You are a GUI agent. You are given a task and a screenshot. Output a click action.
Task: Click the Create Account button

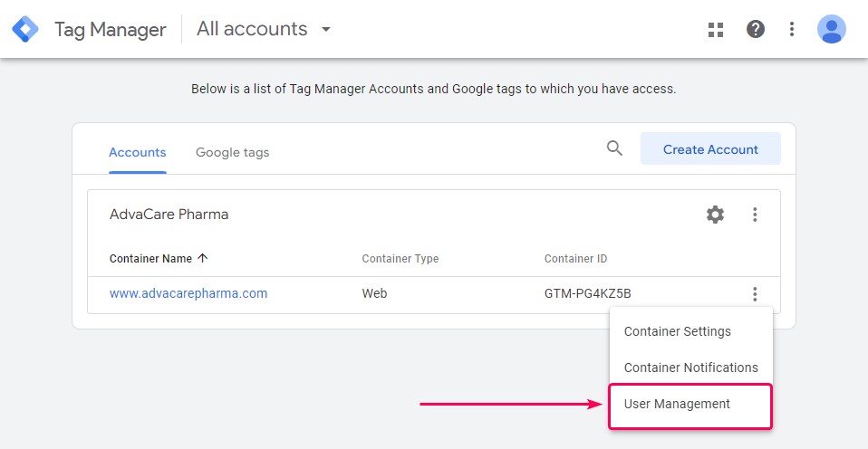pos(710,148)
